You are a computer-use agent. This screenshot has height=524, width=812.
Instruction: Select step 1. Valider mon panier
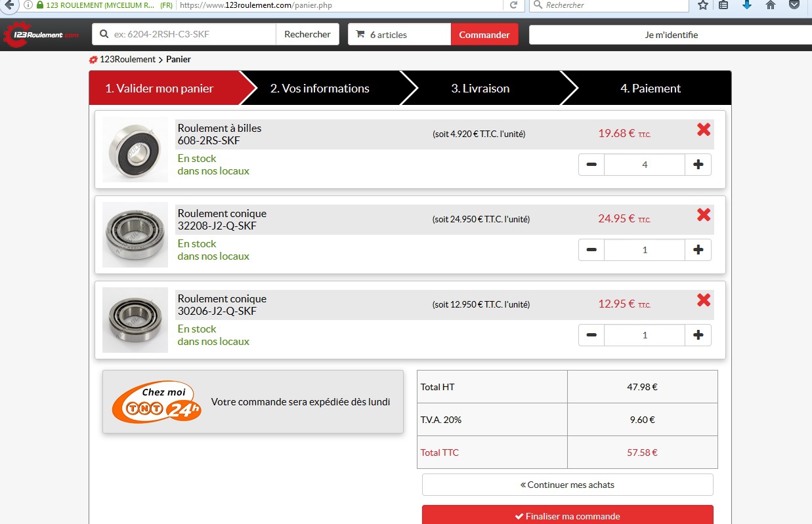click(164, 88)
